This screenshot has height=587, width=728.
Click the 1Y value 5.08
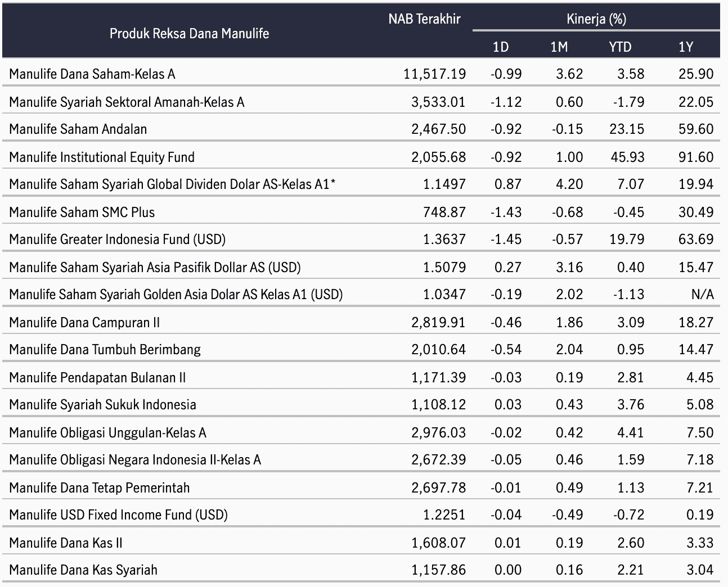pos(700,404)
